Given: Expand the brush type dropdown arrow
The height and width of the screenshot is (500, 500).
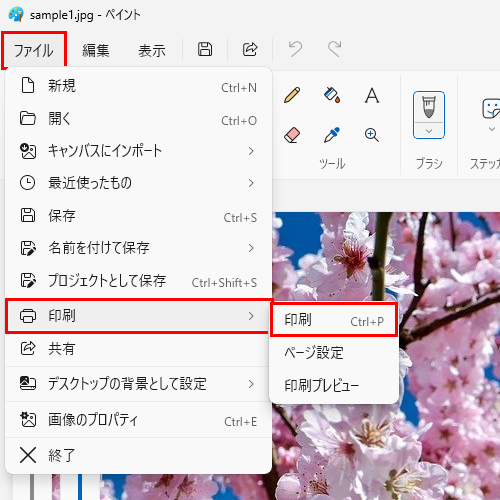Looking at the screenshot, I should 429,131.
